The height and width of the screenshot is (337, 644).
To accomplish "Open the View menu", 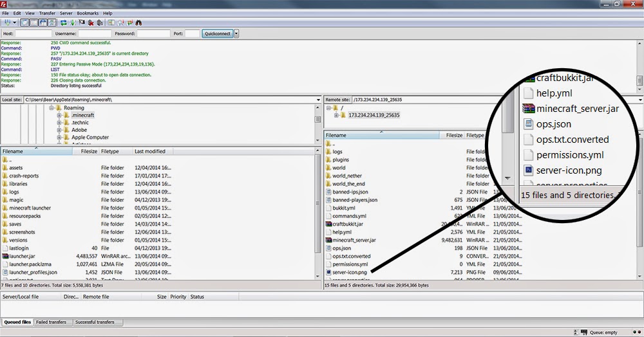I will (x=30, y=13).
